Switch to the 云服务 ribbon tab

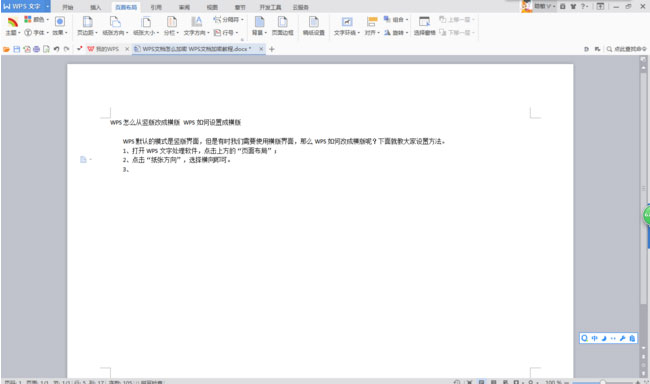(x=301, y=7)
